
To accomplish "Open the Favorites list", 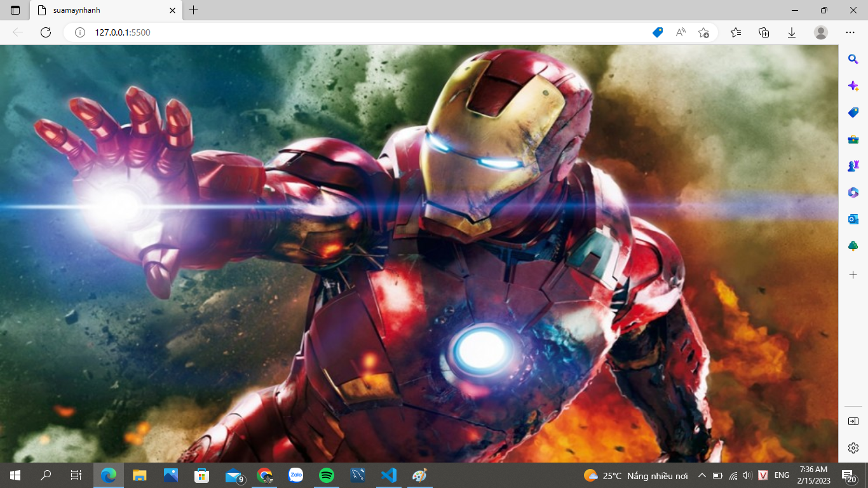I will [736, 32].
